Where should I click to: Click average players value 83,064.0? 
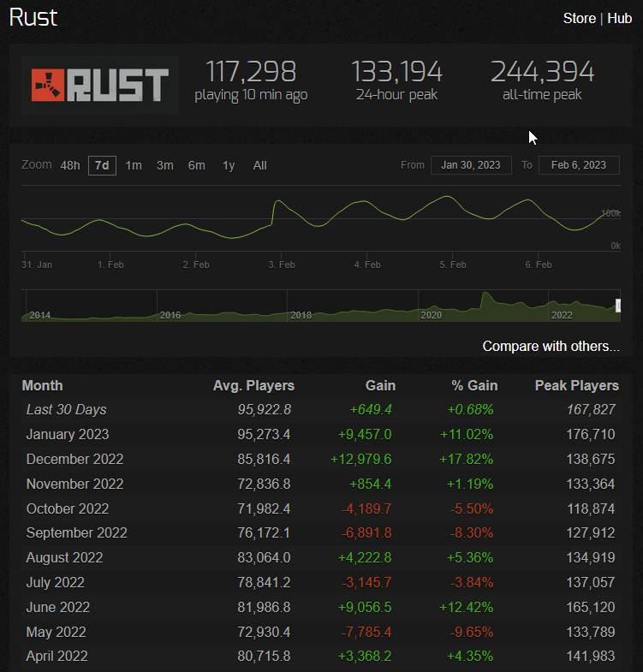pos(264,558)
